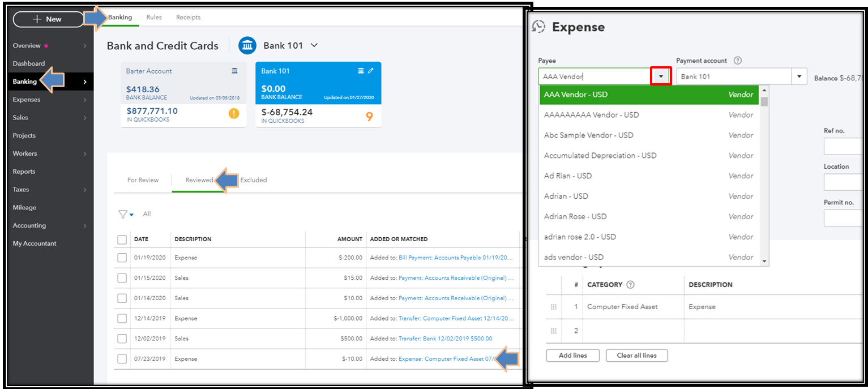Click the help icon next to CATEGORY header
Viewport: 868px width, 389px height.
pos(631,285)
